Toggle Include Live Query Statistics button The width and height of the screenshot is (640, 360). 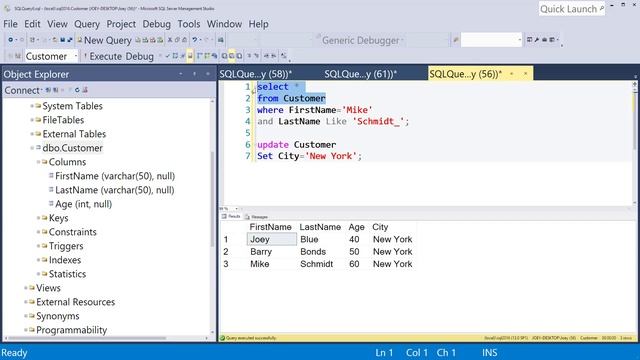coord(207,56)
